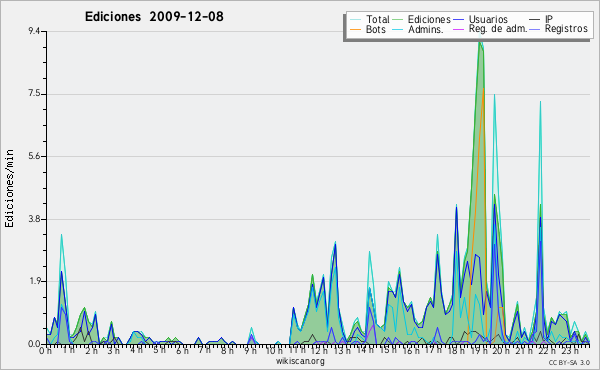Click the 'wikiscan.org' label below the axis
Screen dimensions: 600x370
(300, 361)
